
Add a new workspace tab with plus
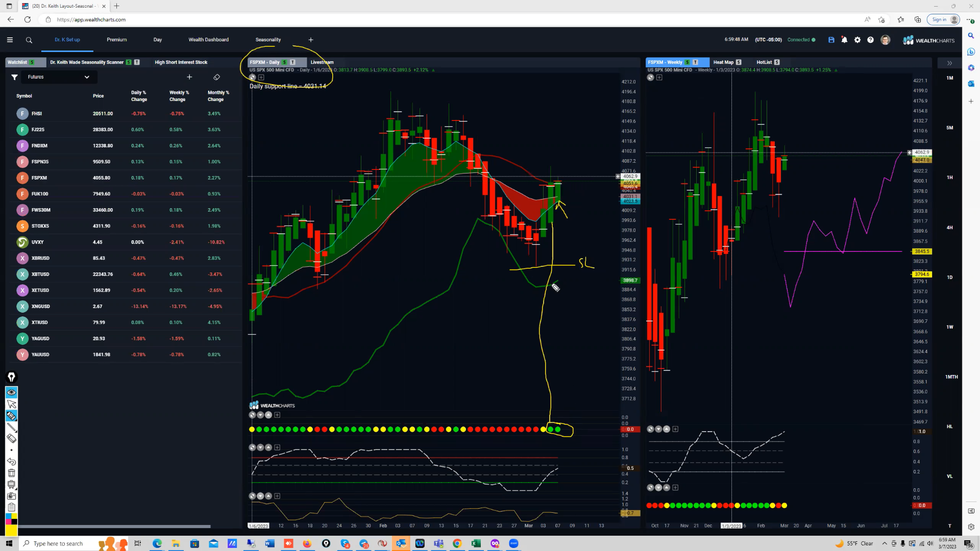[311, 40]
